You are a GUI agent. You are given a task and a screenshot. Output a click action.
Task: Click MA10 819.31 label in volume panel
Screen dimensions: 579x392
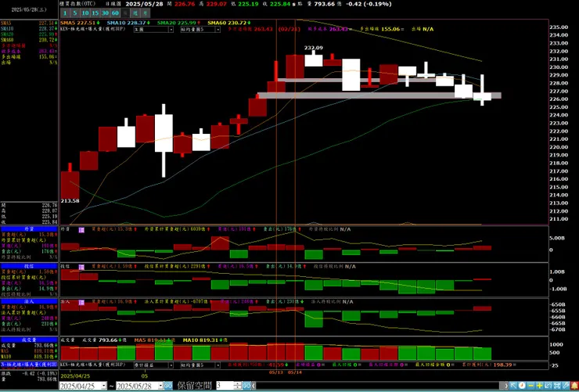(x=201, y=340)
